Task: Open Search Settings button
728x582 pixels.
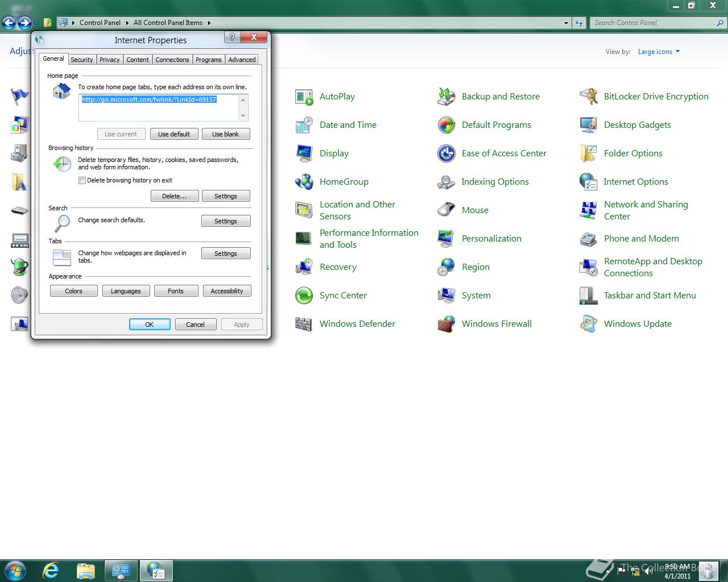Action: 226,221
